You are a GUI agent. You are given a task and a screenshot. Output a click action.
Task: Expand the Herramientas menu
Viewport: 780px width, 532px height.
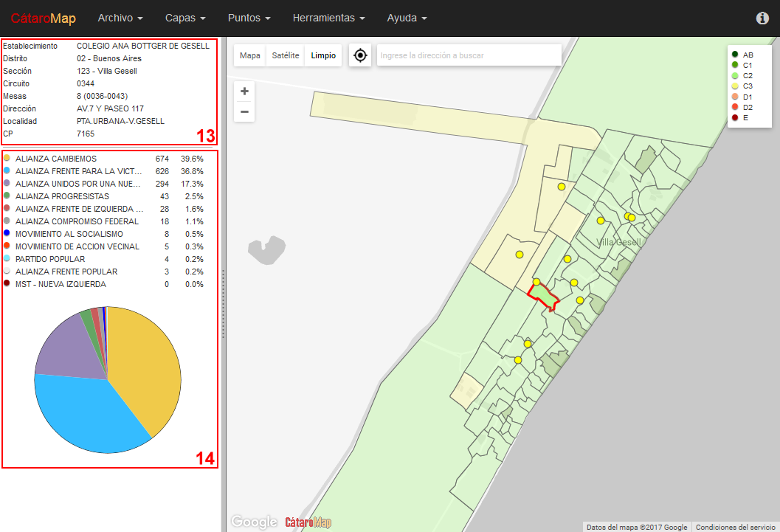328,18
